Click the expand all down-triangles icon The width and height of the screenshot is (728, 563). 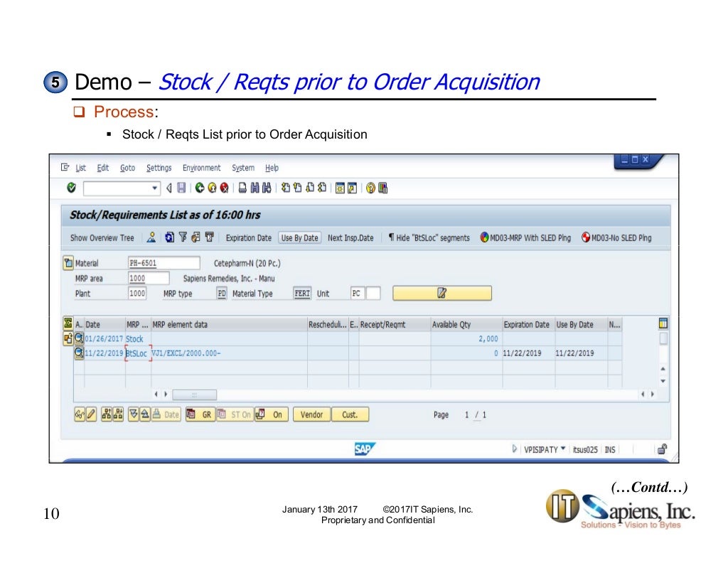pyautogui.click(x=134, y=414)
